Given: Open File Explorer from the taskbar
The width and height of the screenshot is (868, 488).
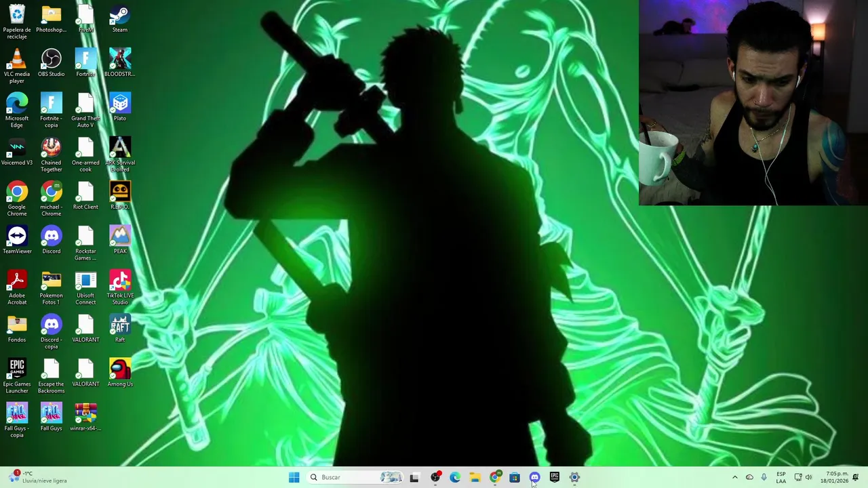Looking at the screenshot, I should (x=475, y=477).
